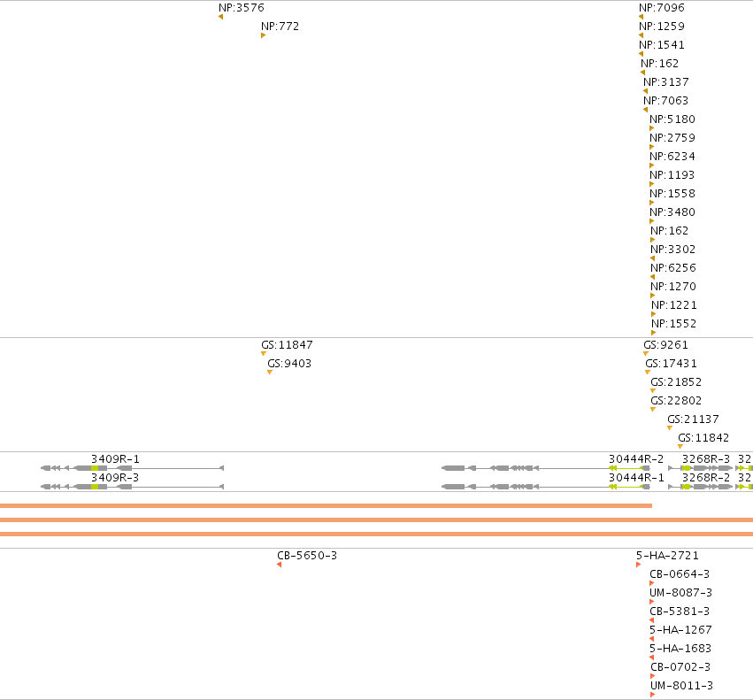This screenshot has height=700, width=753.
Task: Select the NP:3480 insertion marker
Action: coord(651,221)
